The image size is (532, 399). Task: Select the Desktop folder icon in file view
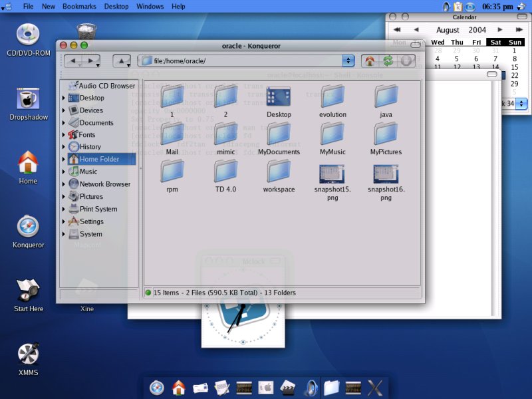point(279,102)
